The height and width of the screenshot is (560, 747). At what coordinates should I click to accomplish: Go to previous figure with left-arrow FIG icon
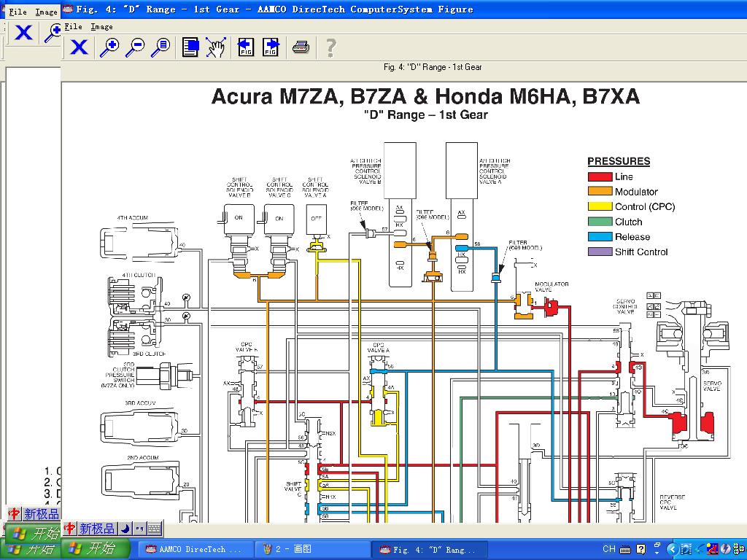(246, 47)
